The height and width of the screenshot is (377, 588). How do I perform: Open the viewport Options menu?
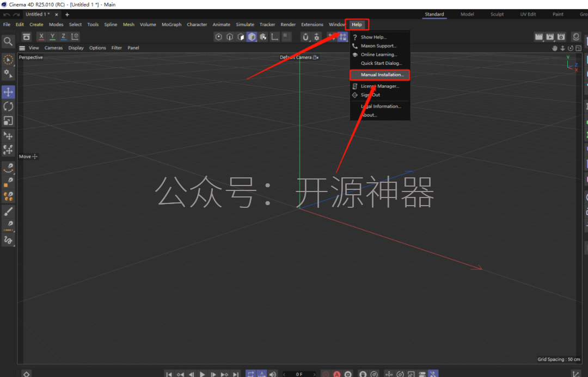click(x=97, y=48)
